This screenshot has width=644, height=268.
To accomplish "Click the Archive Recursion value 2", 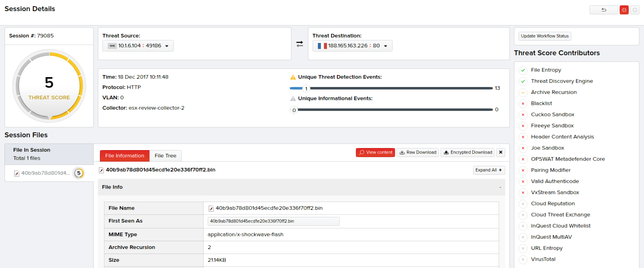I will pos(209,247).
